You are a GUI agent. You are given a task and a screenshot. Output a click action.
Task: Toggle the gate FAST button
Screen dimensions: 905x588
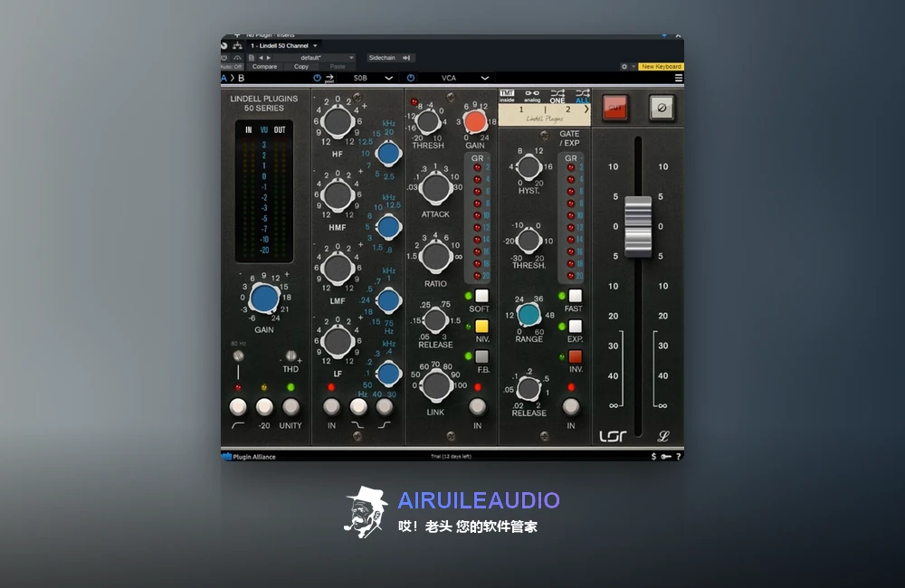click(x=575, y=296)
